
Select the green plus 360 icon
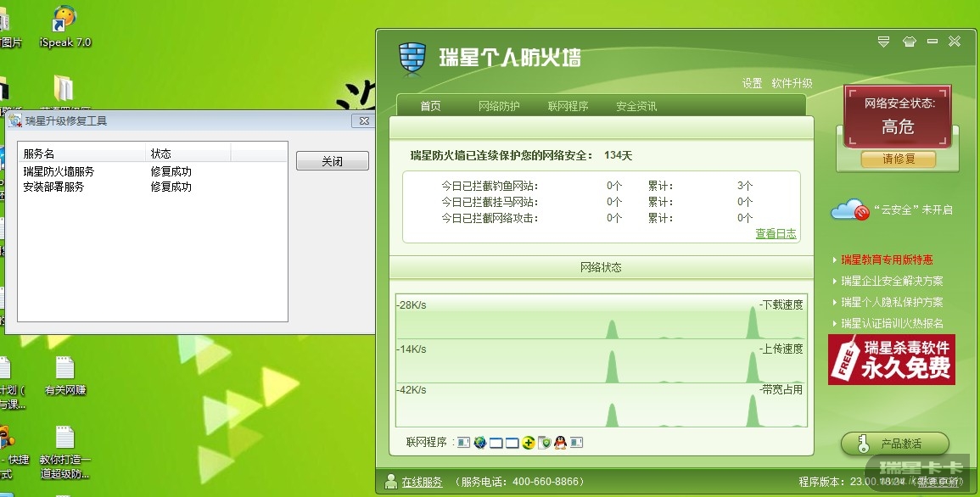coord(528,443)
